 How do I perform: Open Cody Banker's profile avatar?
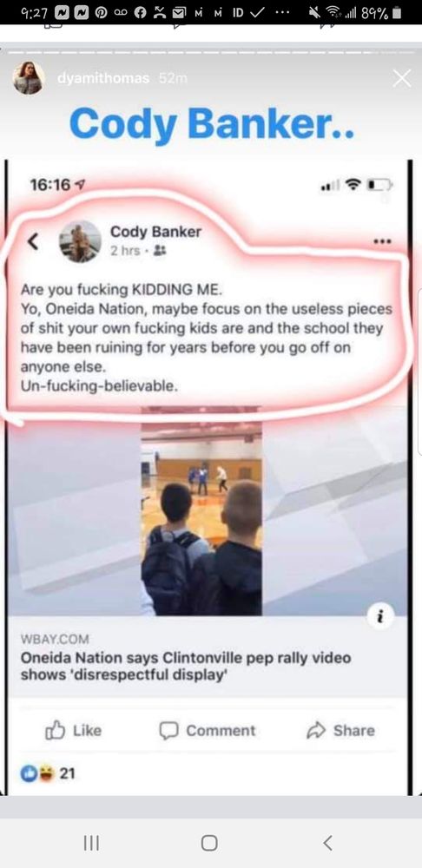click(80, 241)
